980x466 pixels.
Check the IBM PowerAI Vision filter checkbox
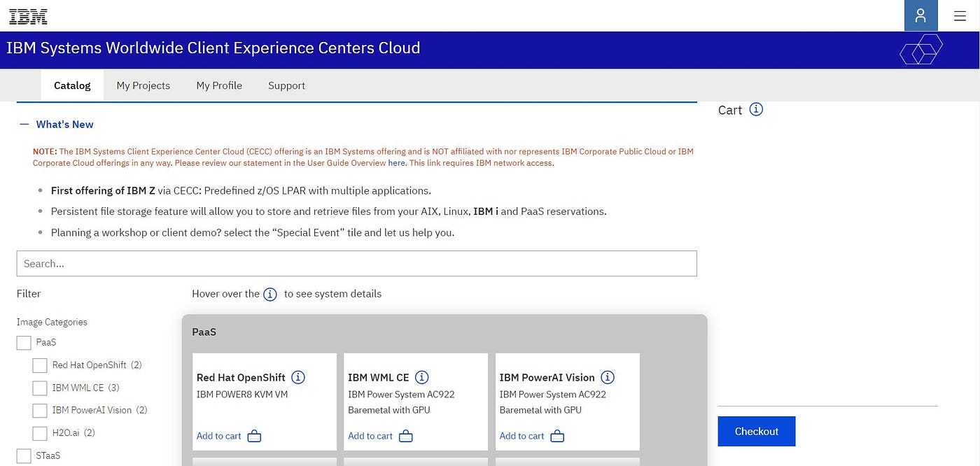40,410
